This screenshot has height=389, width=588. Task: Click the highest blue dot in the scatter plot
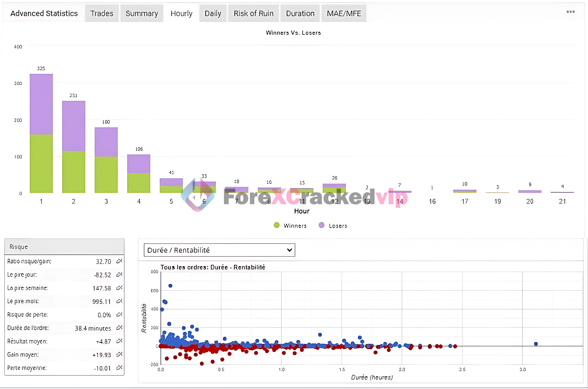point(170,286)
